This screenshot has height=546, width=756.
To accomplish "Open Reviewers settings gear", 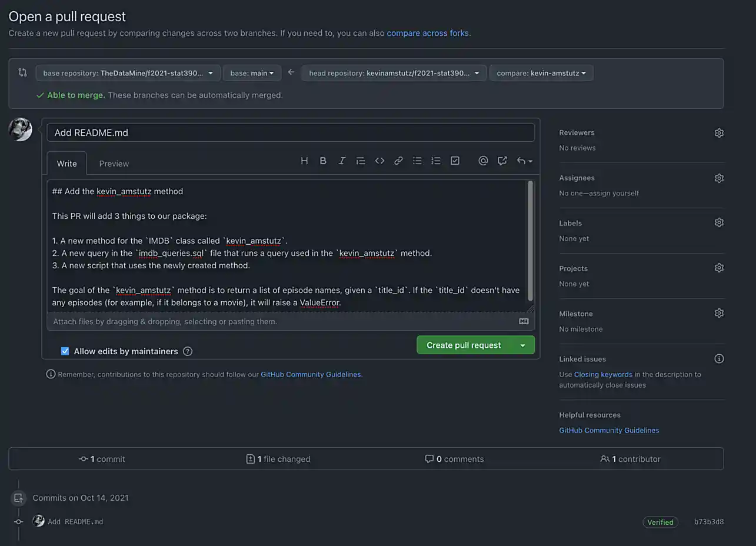I will tap(719, 132).
